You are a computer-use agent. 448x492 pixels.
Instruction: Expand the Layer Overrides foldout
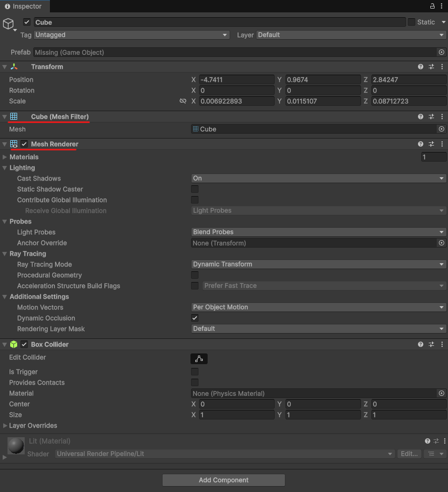[5, 425]
